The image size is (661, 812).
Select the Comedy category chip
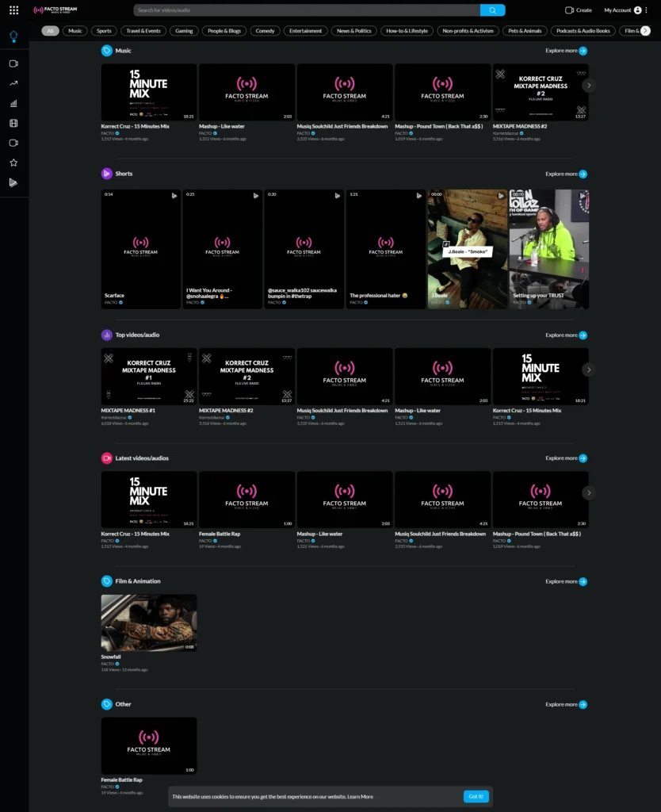[265, 31]
